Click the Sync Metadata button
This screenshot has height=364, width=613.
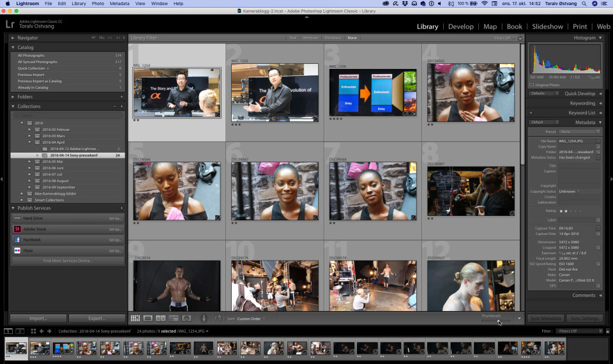(x=545, y=318)
